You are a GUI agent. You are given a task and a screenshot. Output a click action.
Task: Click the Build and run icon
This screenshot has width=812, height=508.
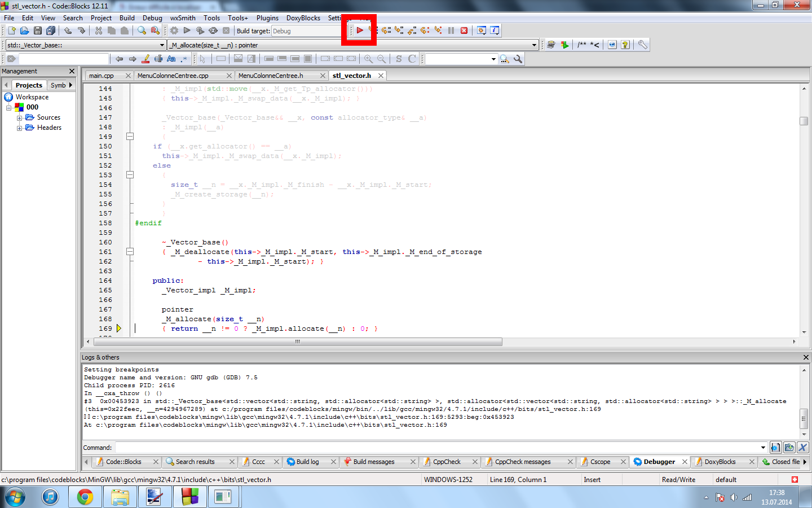pos(200,30)
